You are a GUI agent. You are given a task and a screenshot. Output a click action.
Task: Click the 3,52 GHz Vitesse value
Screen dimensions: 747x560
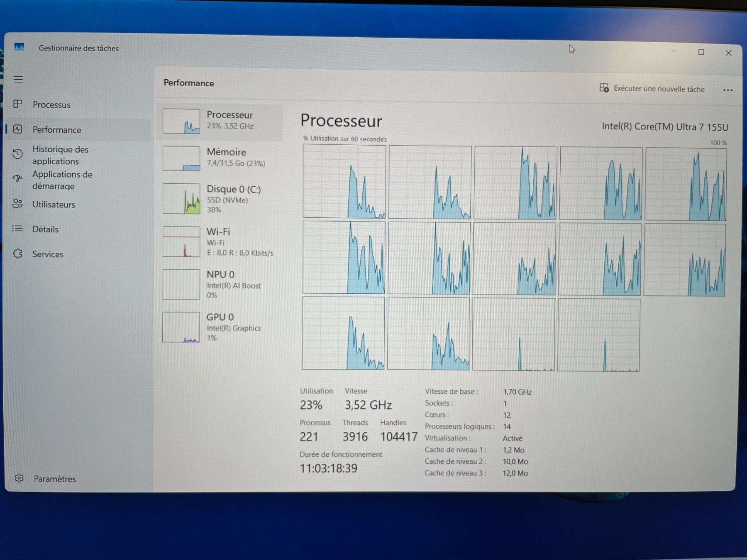tap(369, 405)
